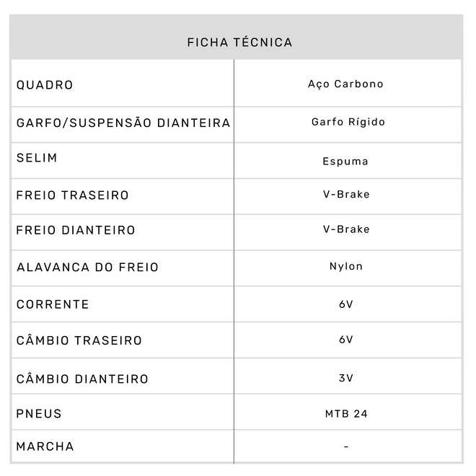This screenshot has height=476, width=476.
Task: Click the MTB 24 value
Action: click(x=346, y=414)
